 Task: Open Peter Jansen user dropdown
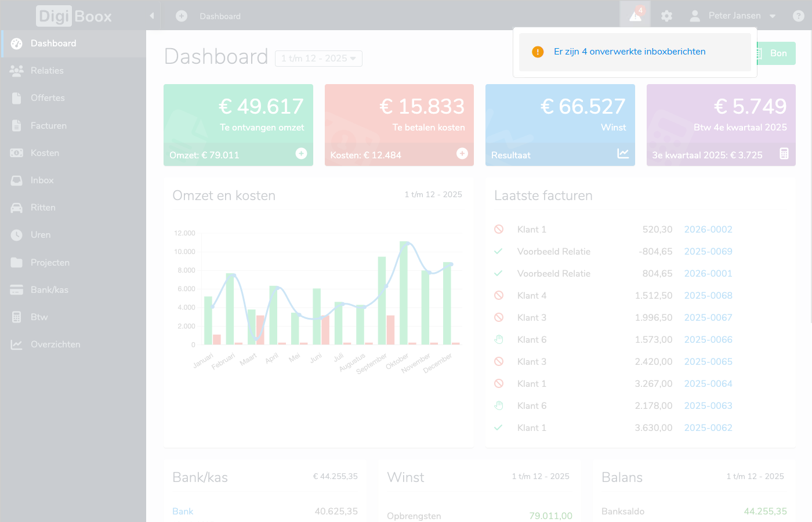(734, 16)
